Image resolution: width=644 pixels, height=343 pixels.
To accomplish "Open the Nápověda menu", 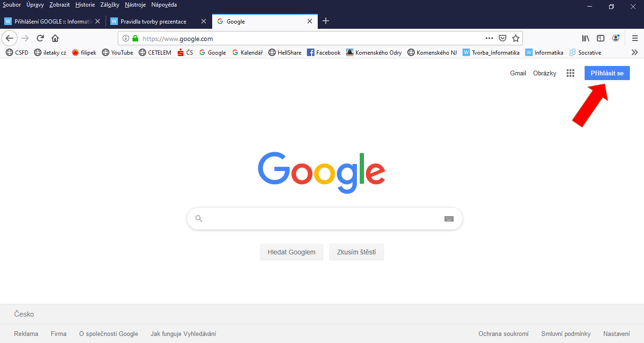I will (164, 5).
